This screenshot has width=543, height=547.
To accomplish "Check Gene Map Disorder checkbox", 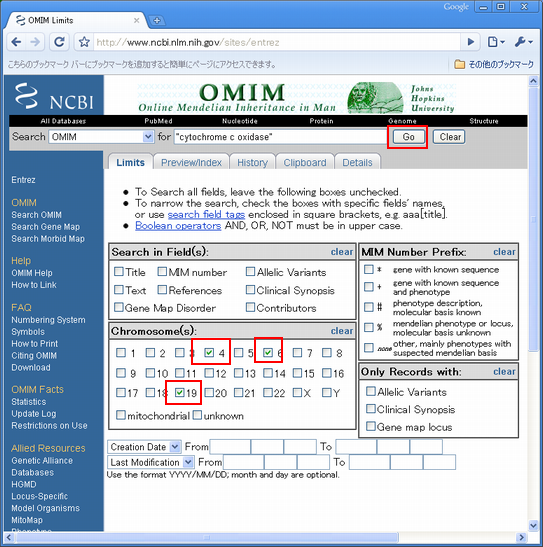I will pos(119,307).
